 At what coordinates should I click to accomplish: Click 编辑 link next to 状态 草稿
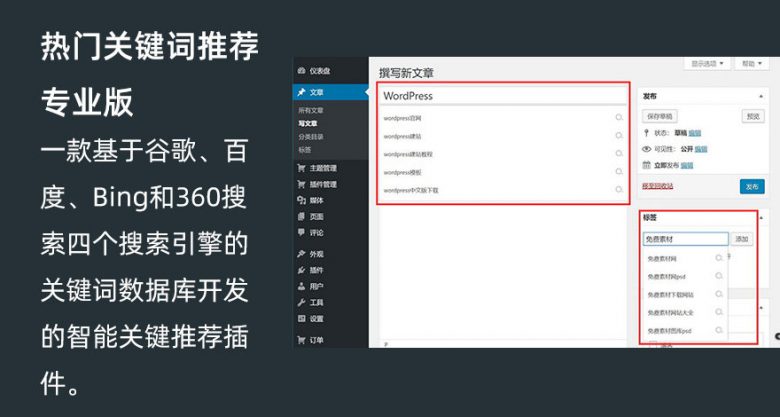point(695,133)
